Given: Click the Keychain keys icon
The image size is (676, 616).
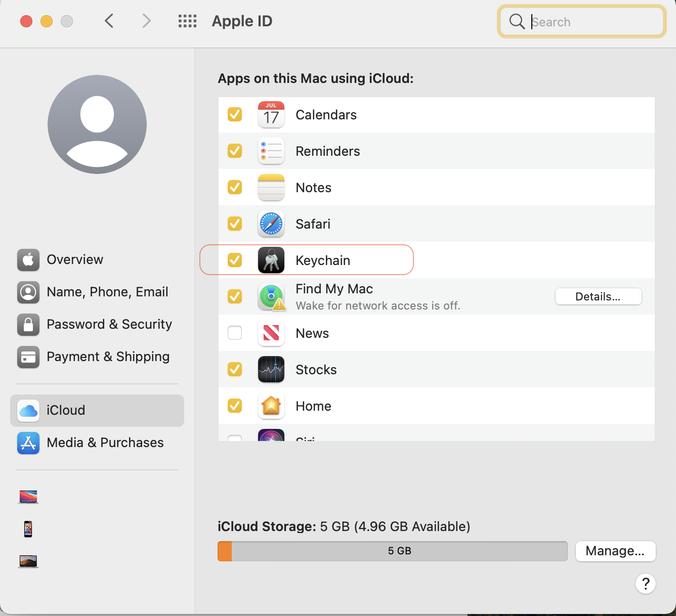Looking at the screenshot, I should (x=271, y=260).
